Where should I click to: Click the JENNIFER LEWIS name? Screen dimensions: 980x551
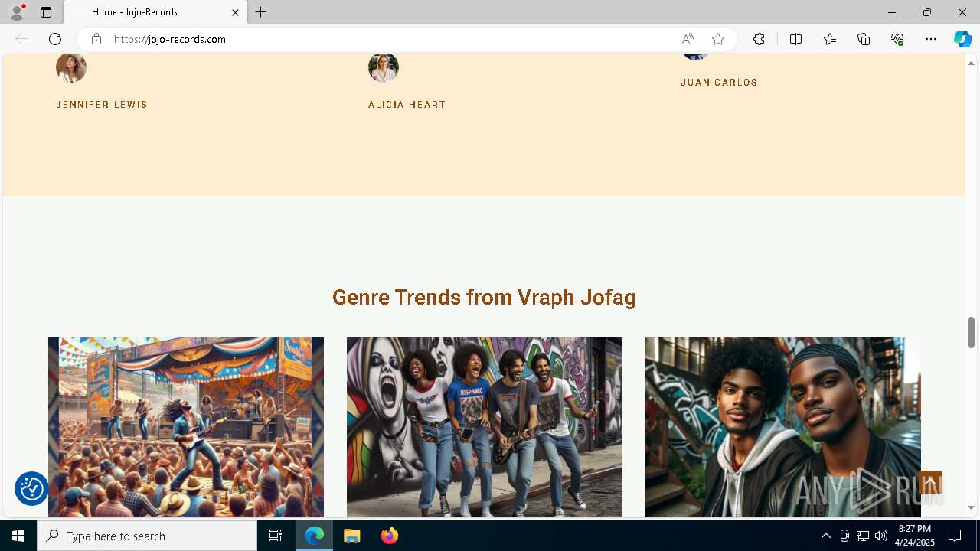pyautogui.click(x=102, y=105)
